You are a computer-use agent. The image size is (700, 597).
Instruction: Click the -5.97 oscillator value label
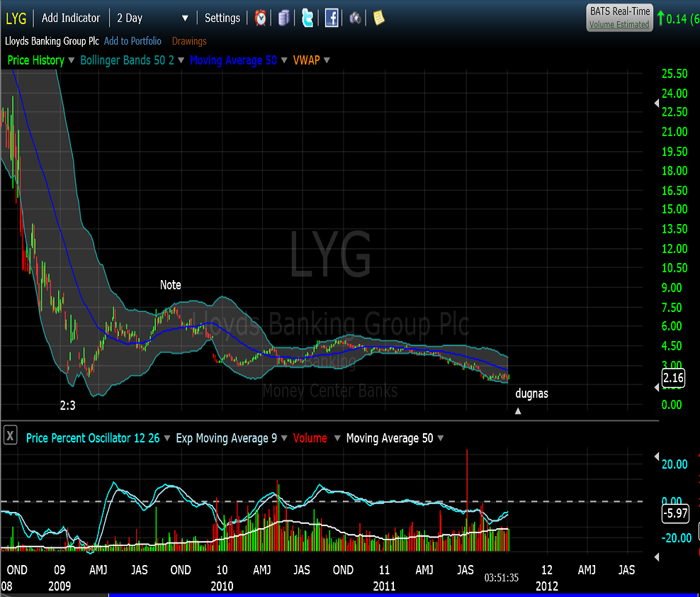click(x=675, y=513)
